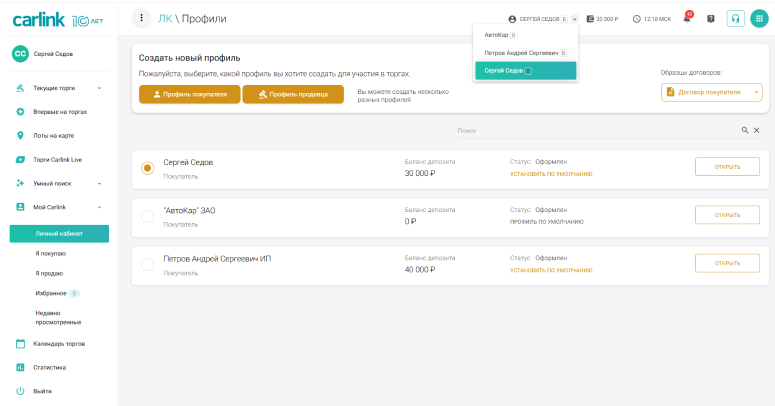
Task: Select the "АвтоКар" ЗАО radio button
Action: (147, 217)
